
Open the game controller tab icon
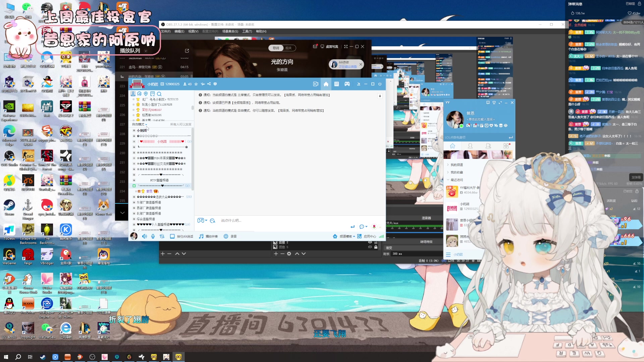[x=347, y=84]
